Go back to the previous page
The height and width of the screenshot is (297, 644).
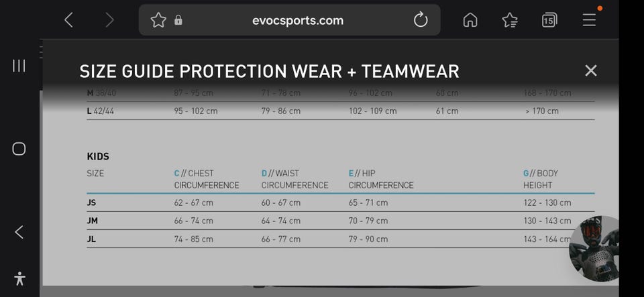(x=68, y=20)
